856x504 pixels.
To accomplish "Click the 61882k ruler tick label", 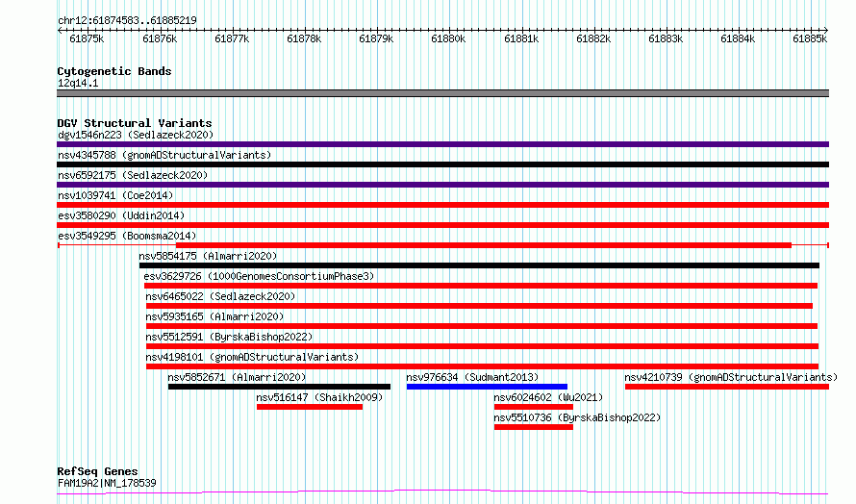I will [593, 38].
